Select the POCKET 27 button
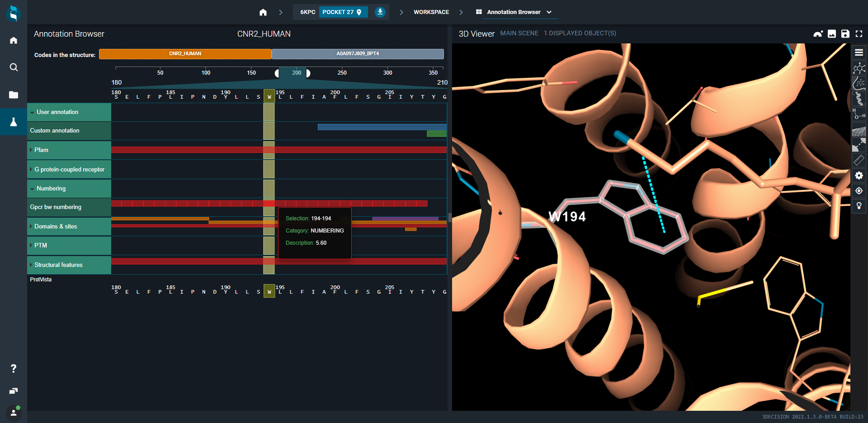Screen dimensions: 868x423 pyautogui.click(x=343, y=12)
